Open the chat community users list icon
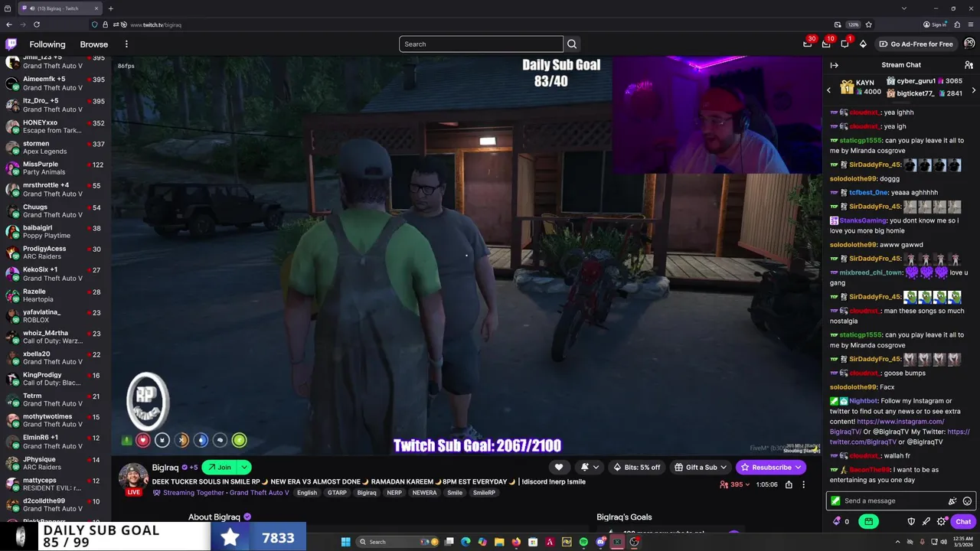The width and height of the screenshot is (980, 551). point(969,65)
